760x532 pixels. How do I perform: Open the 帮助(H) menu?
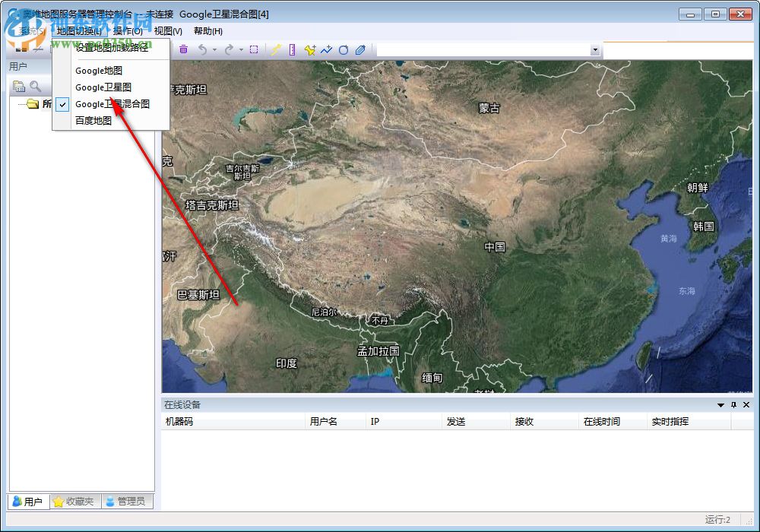[x=207, y=30]
